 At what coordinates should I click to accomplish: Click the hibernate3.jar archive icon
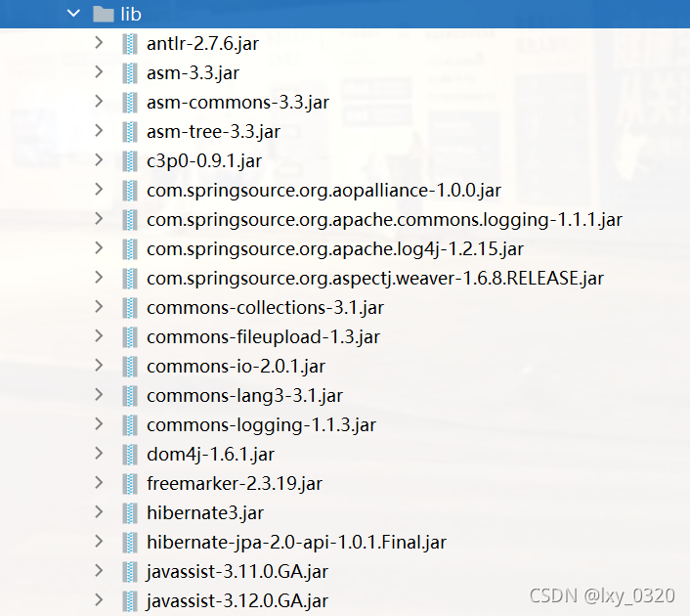tap(130, 513)
